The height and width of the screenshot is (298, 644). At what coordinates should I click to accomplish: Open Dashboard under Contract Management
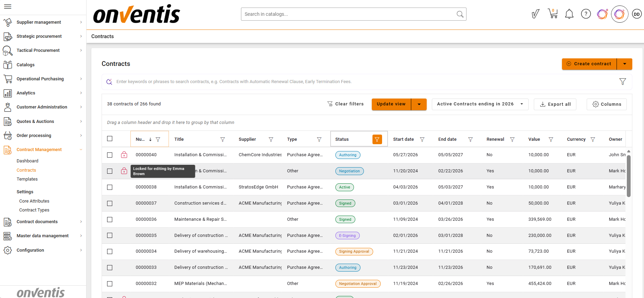(27, 161)
